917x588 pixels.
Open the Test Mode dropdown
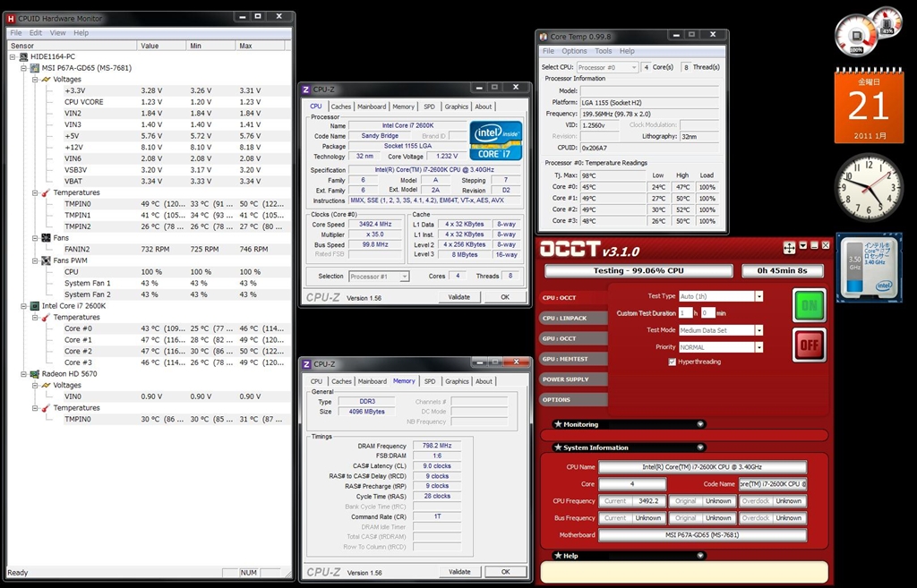tap(758, 330)
